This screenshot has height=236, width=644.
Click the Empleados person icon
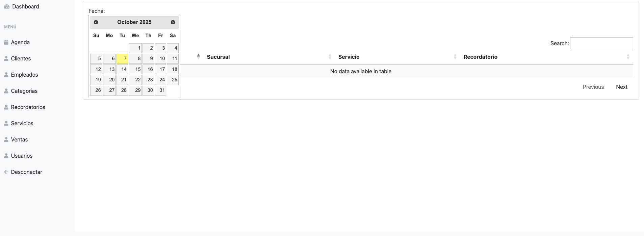pos(6,75)
